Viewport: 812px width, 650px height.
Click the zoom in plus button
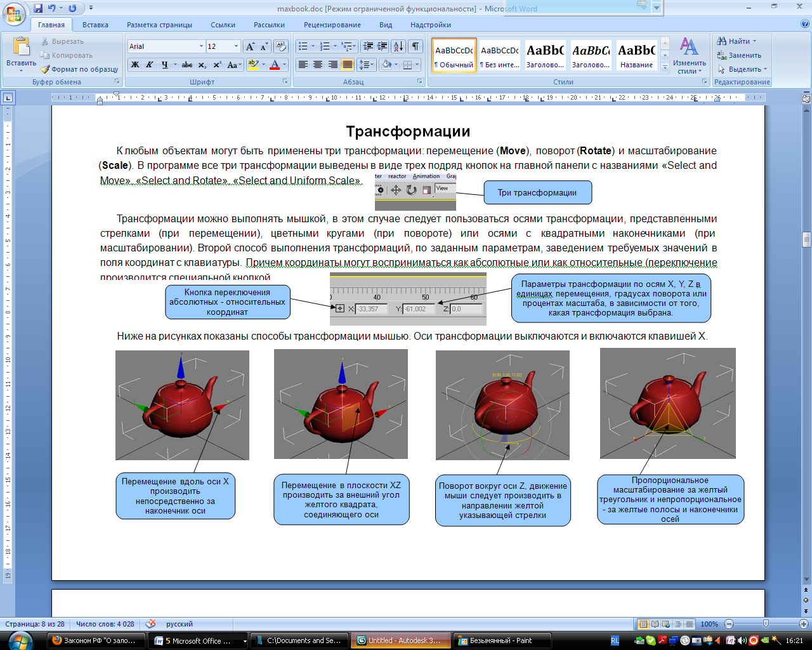coord(804,624)
